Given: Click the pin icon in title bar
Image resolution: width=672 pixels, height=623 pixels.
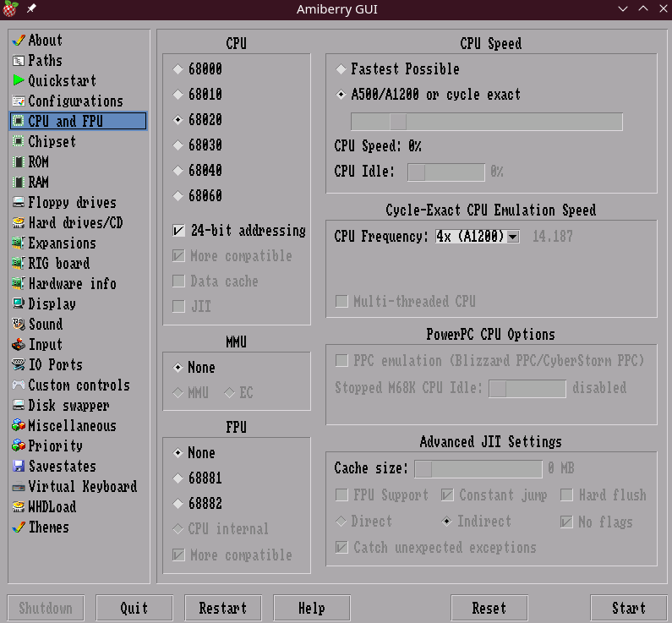Looking at the screenshot, I should pyautogui.click(x=31, y=8).
